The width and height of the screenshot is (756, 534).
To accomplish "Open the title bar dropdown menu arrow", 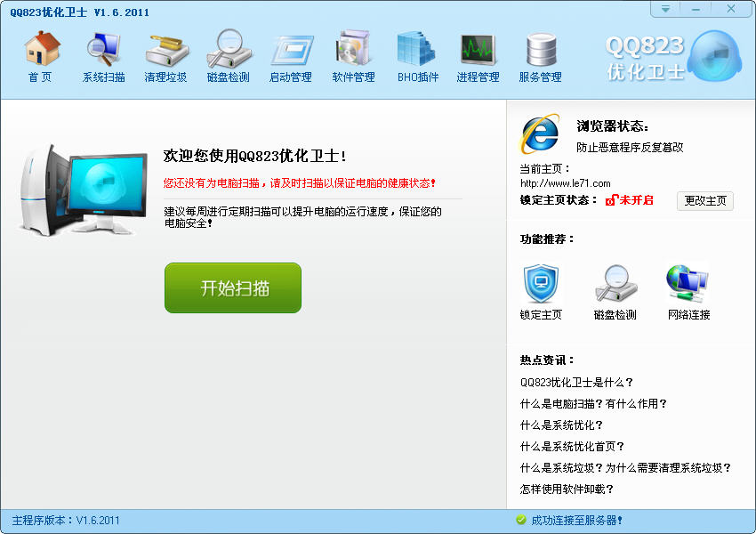I will pyautogui.click(x=664, y=9).
